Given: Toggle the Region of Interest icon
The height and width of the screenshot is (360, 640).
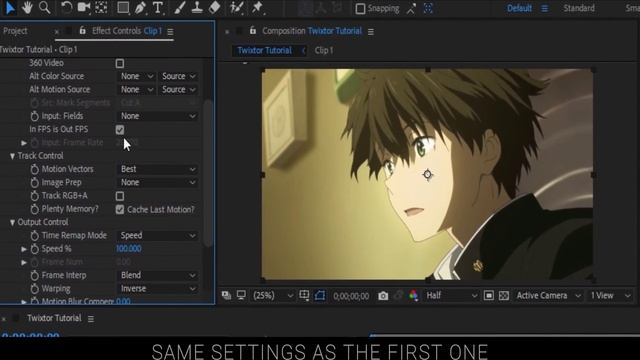Looking at the screenshot, I should (489, 296).
